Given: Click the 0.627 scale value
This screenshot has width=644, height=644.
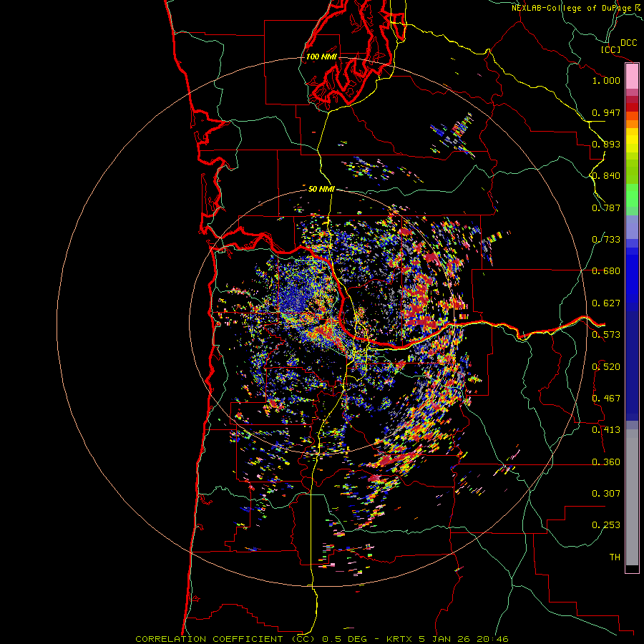Looking at the screenshot, I should [606, 303].
